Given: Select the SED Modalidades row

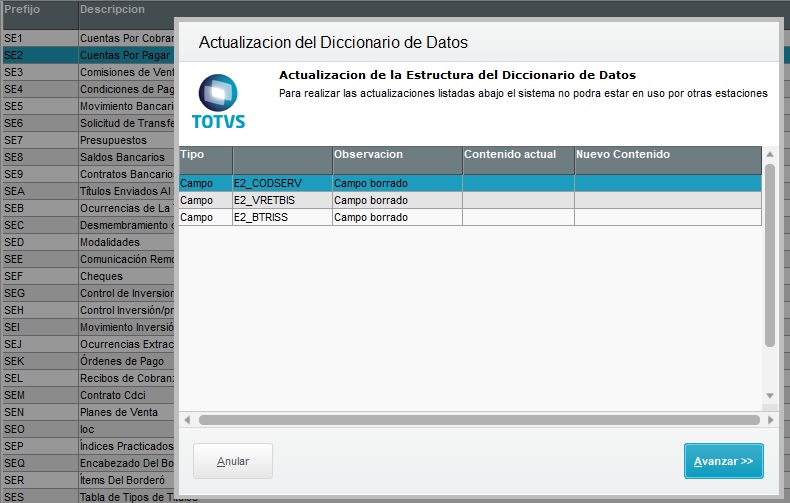Looking at the screenshot, I should click(x=88, y=242).
